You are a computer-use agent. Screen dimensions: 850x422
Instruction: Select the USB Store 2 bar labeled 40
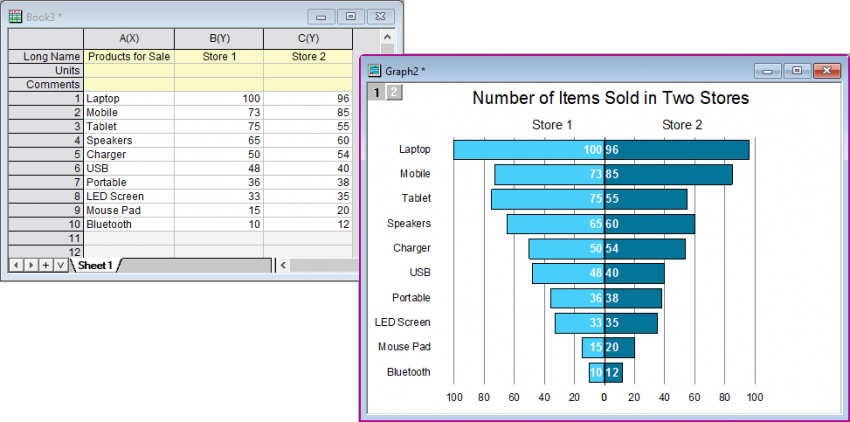tap(635, 273)
